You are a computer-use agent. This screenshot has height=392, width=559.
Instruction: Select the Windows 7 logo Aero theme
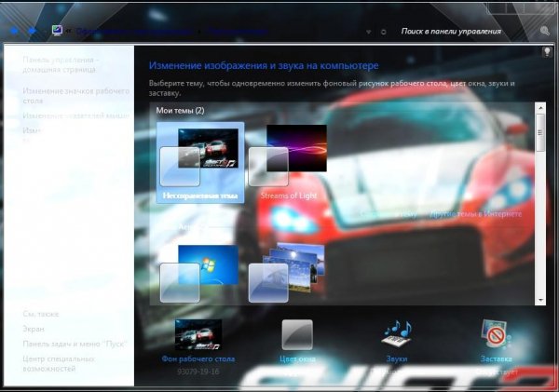coord(199,273)
